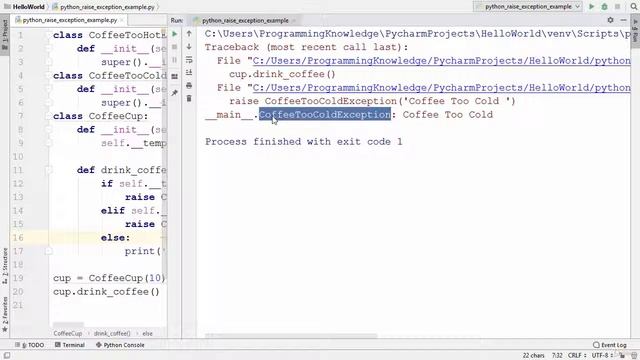Screen dimensions: 640x360
Task: Close the python_raise_exception_example Run tab
Action: [x=294, y=20]
